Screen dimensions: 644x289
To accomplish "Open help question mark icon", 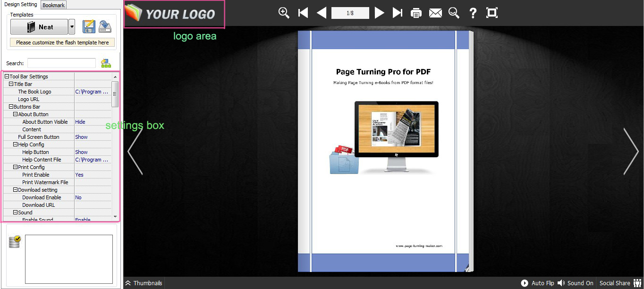I will (473, 13).
